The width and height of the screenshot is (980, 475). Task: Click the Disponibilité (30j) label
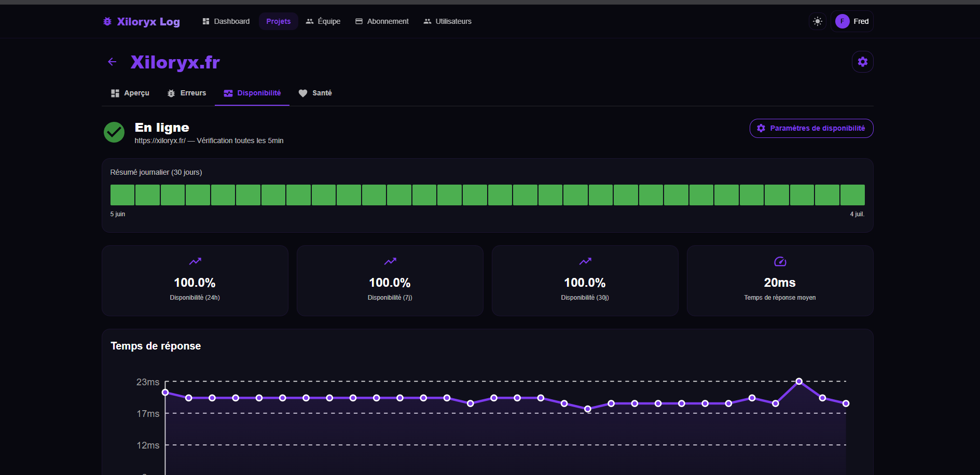click(585, 298)
